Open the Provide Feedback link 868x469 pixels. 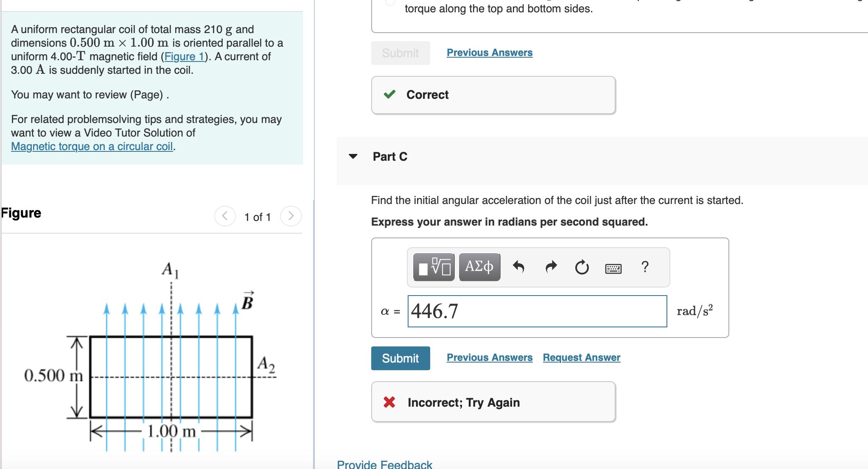[384, 464]
